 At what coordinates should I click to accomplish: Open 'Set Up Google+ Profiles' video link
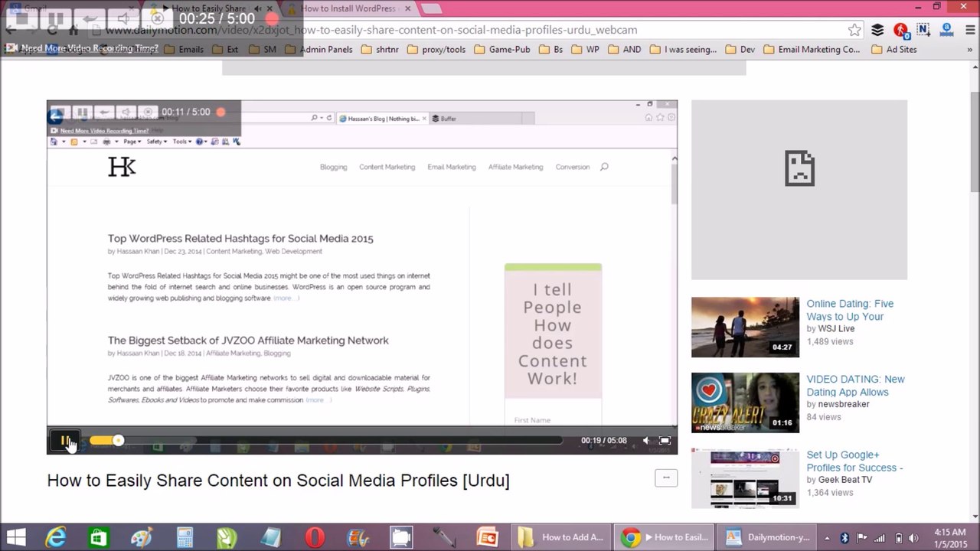pos(854,461)
